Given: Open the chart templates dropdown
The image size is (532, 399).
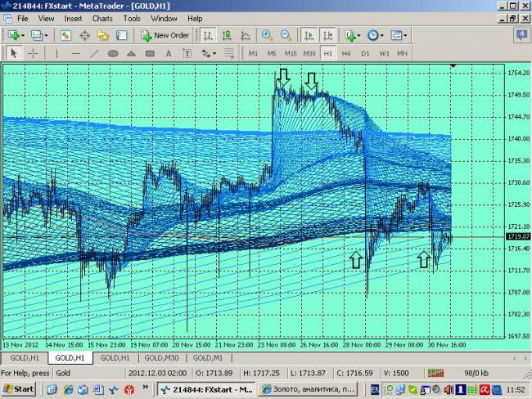Looking at the screenshot, I should coord(399,35).
